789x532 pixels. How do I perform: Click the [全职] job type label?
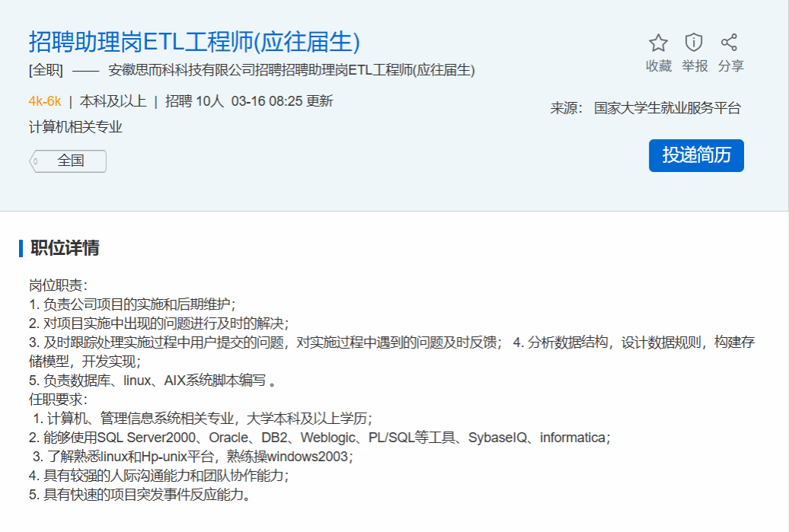coord(46,71)
